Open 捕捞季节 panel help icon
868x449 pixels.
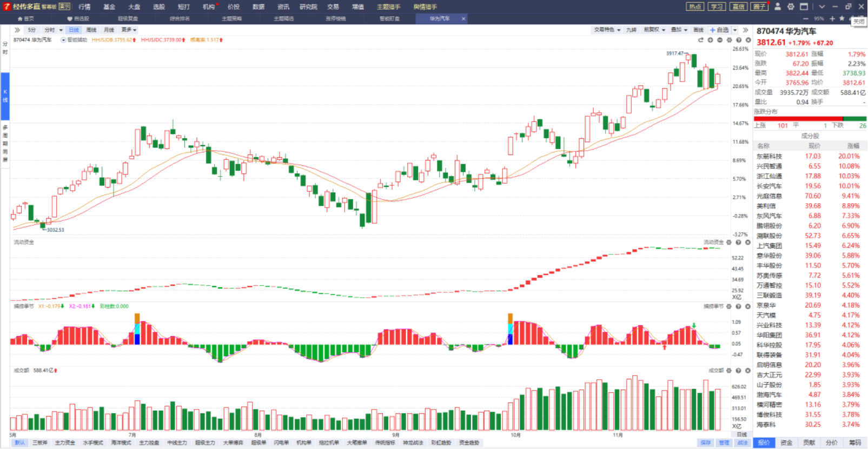tap(739, 306)
